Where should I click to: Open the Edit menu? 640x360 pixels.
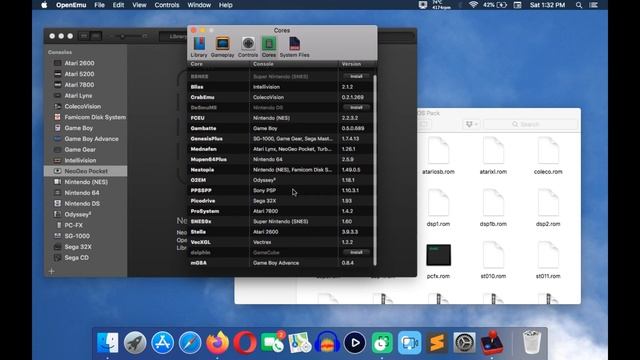coord(118,5)
